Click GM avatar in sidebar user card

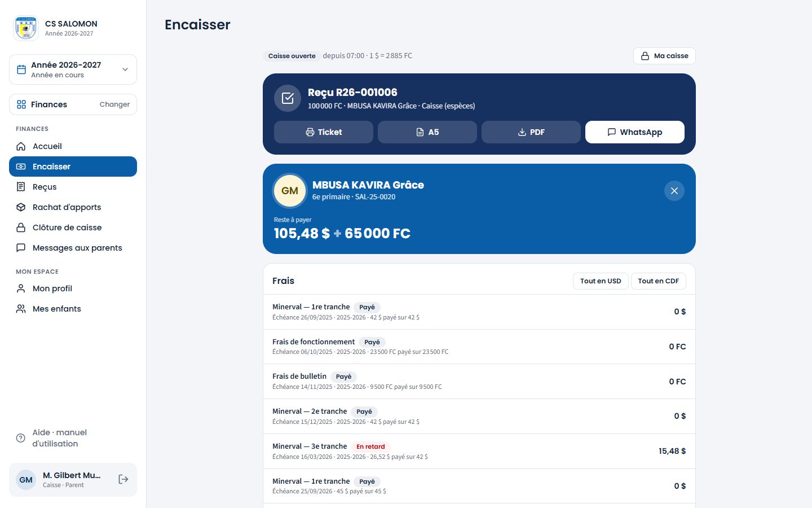click(x=26, y=480)
